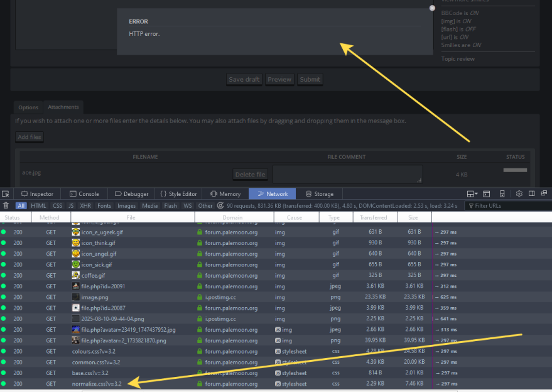Click the Preview button
Image resolution: width=552 pixels, height=392 pixels.
point(279,79)
